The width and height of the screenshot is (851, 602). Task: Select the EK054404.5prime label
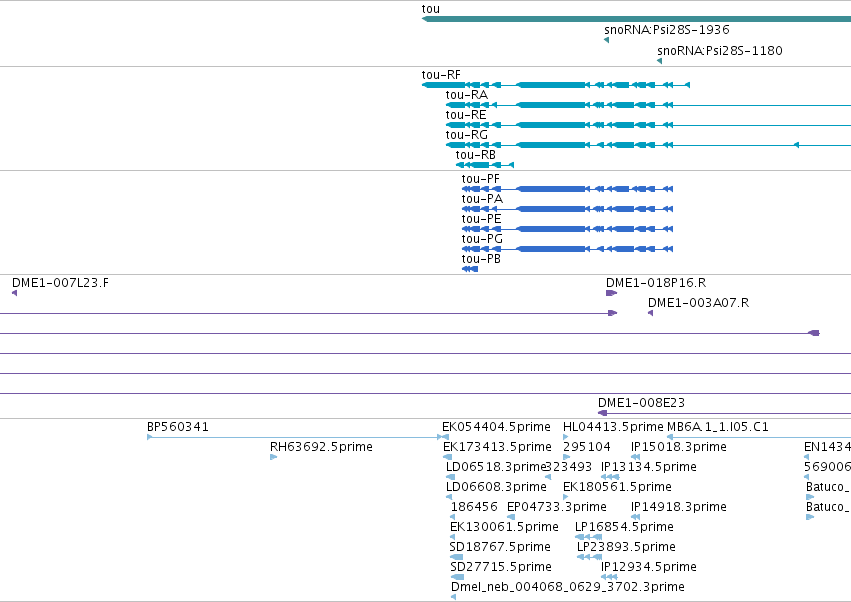pos(496,427)
